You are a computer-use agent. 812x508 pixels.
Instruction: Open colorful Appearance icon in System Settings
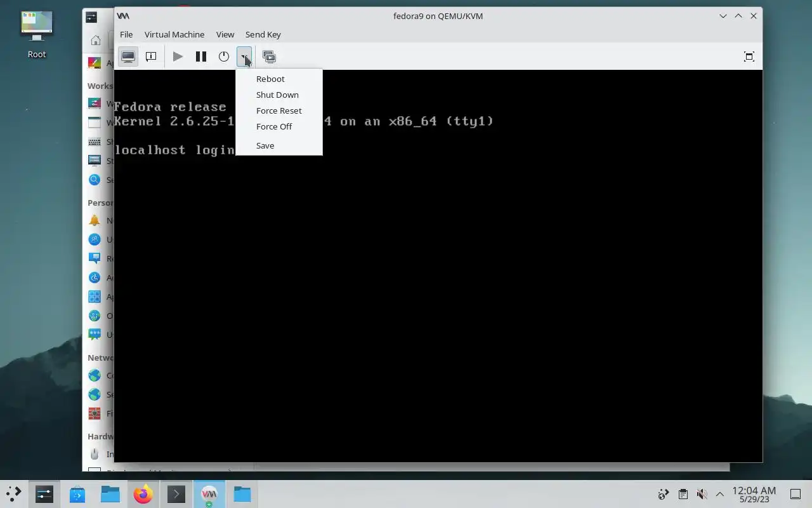(x=95, y=63)
